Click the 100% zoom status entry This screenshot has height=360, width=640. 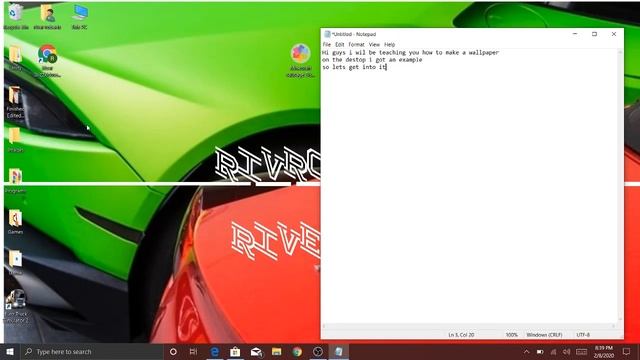511,335
